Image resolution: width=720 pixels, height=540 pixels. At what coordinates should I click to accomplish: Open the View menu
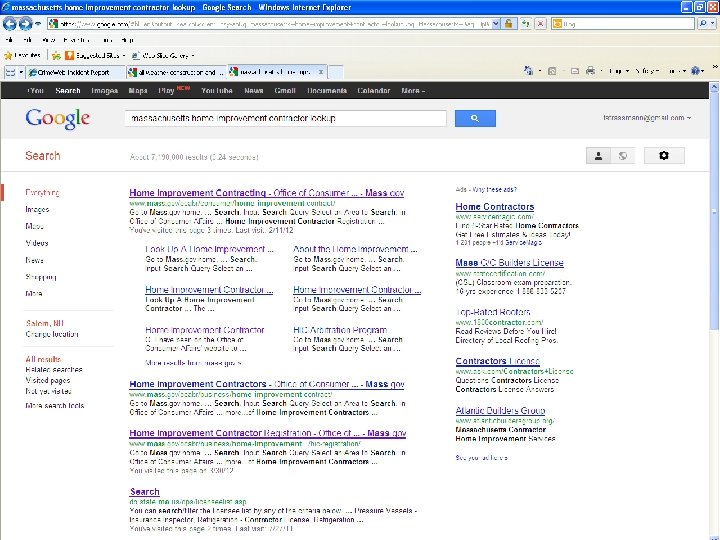[x=48, y=40]
